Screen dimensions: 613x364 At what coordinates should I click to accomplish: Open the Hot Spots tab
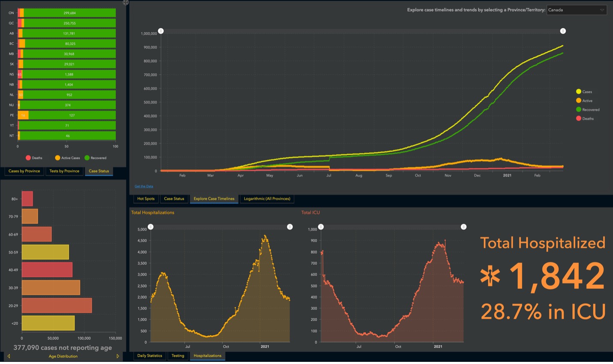point(146,199)
